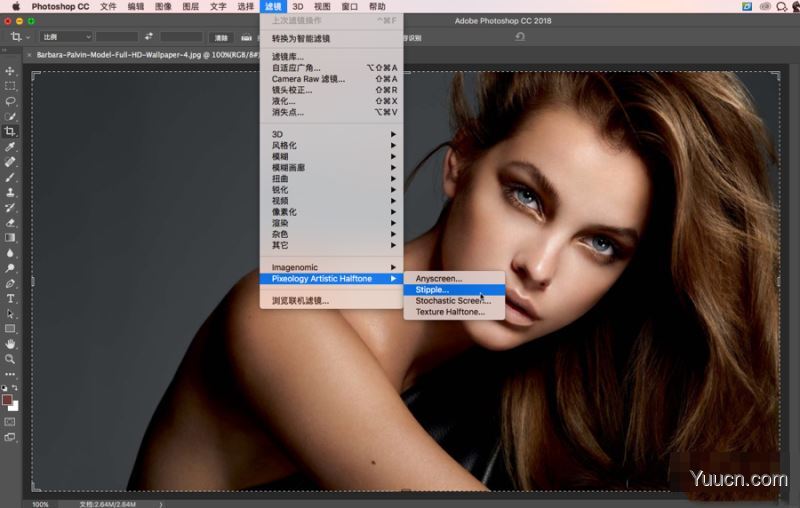
Task: Expand the 像素化 pixelate submenu
Action: [x=331, y=212]
